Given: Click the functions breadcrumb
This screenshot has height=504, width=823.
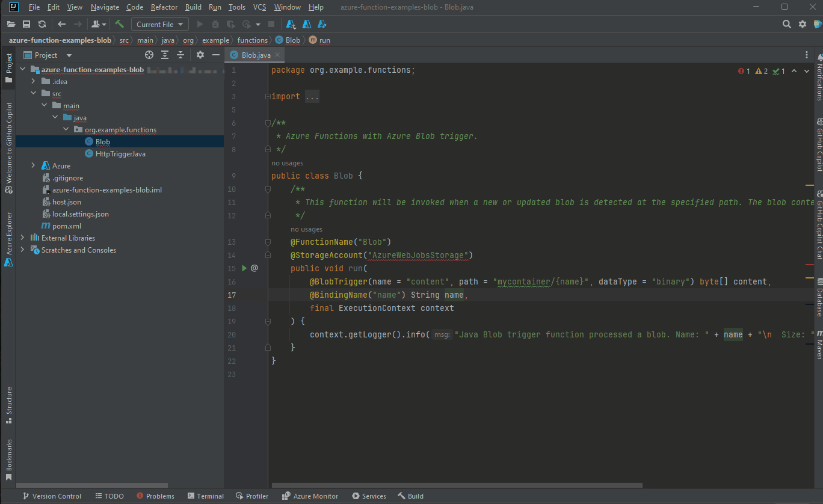Looking at the screenshot, I should (x=253, y=40).
